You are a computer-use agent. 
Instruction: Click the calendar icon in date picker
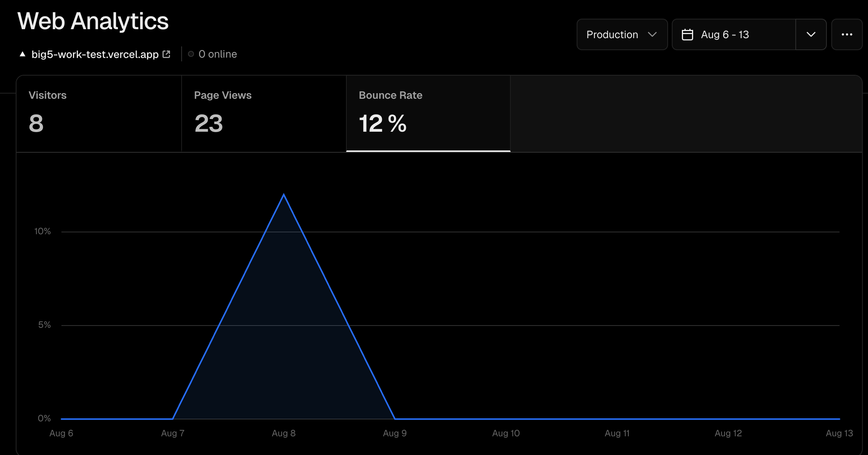(x=687, y=34)
